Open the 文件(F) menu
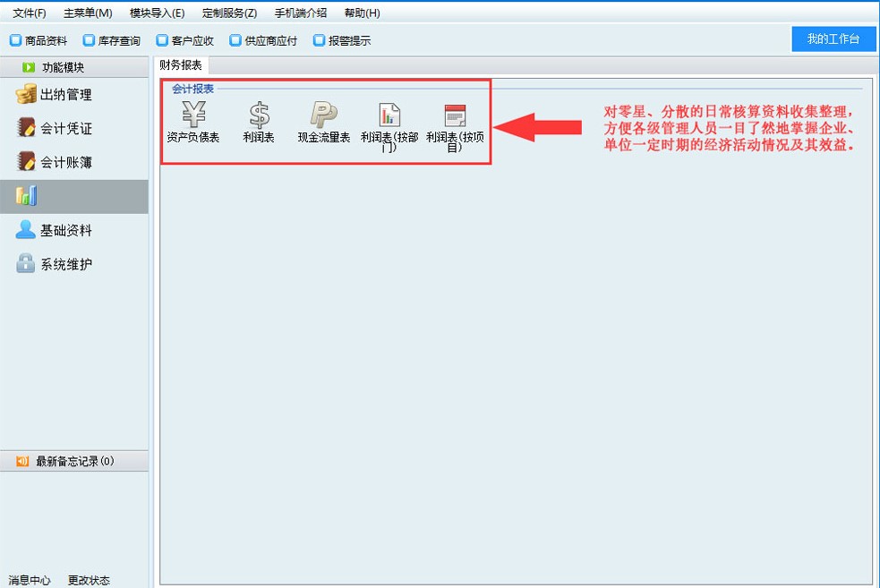This screenshot has width=880, height=588. (x=30, y=13)
